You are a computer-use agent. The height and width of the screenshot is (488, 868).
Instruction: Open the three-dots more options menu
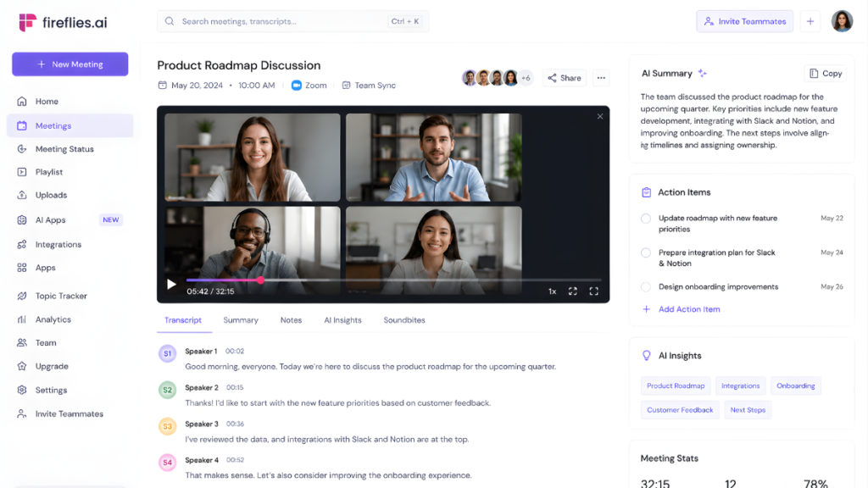(601, 78)
